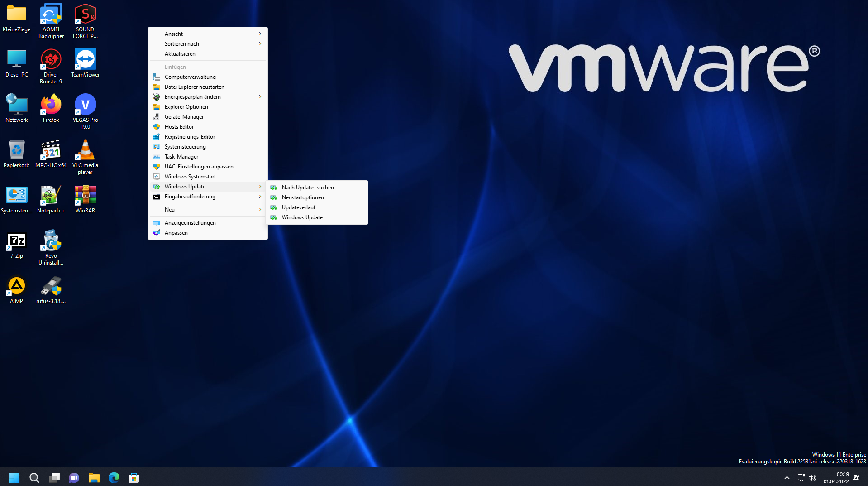Select Systemsteuerung desktop icon

click(x=17, y=200)
